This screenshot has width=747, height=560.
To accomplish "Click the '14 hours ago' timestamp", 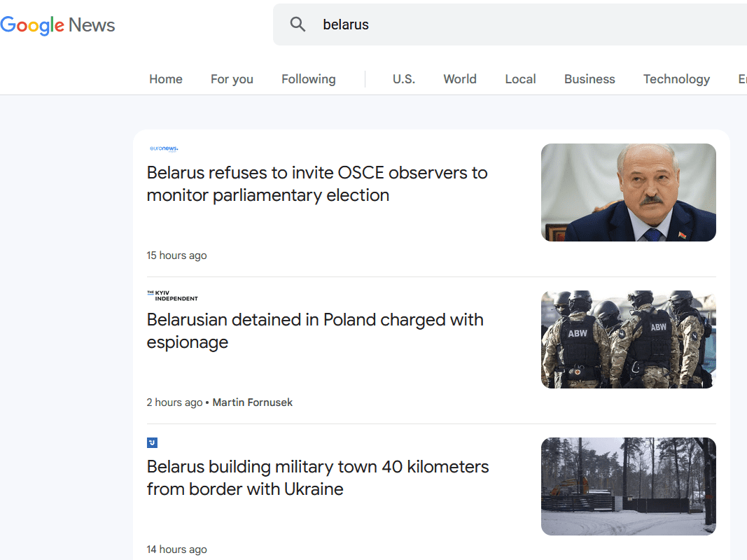I will 176,549.
